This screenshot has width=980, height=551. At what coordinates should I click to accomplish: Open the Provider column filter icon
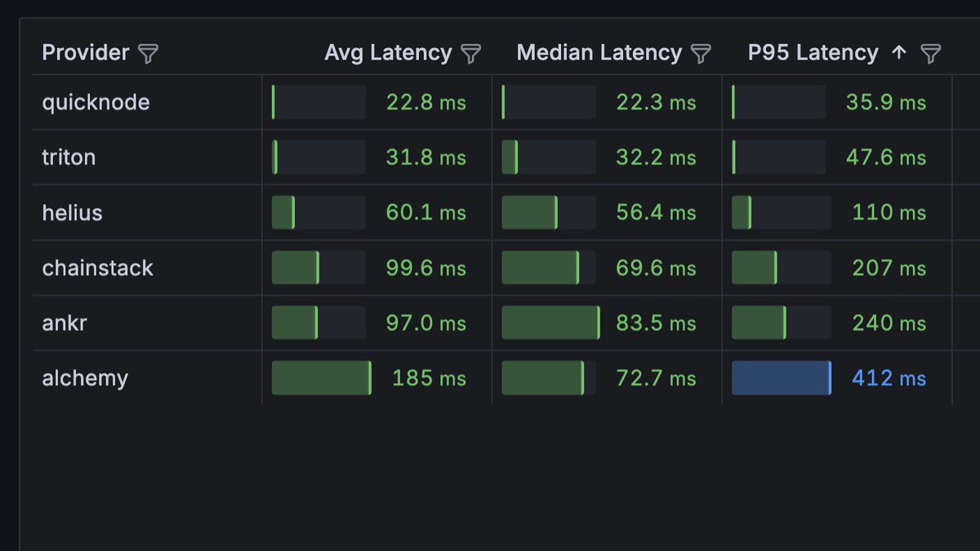[x=148, y=54]
